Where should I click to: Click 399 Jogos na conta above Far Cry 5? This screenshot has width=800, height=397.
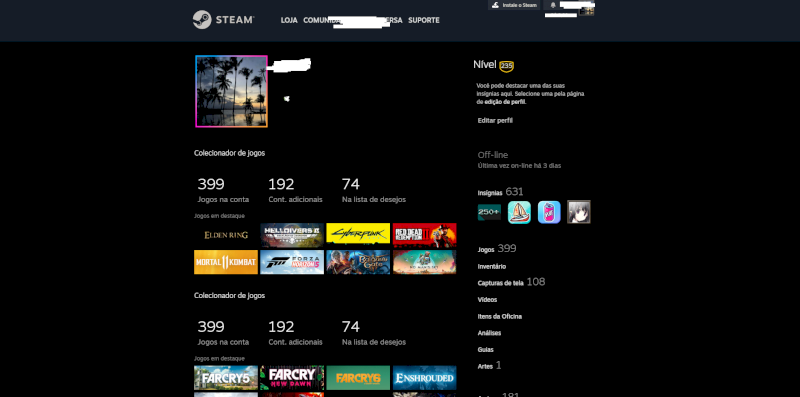(223, 333)
